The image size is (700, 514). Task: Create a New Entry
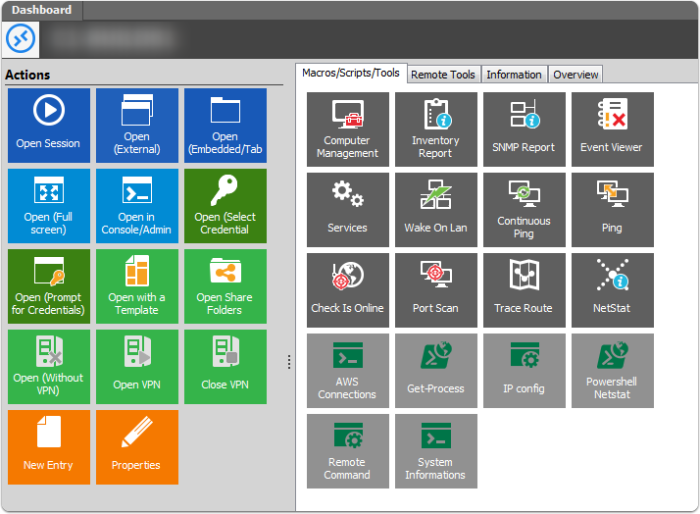pos(48,447)
